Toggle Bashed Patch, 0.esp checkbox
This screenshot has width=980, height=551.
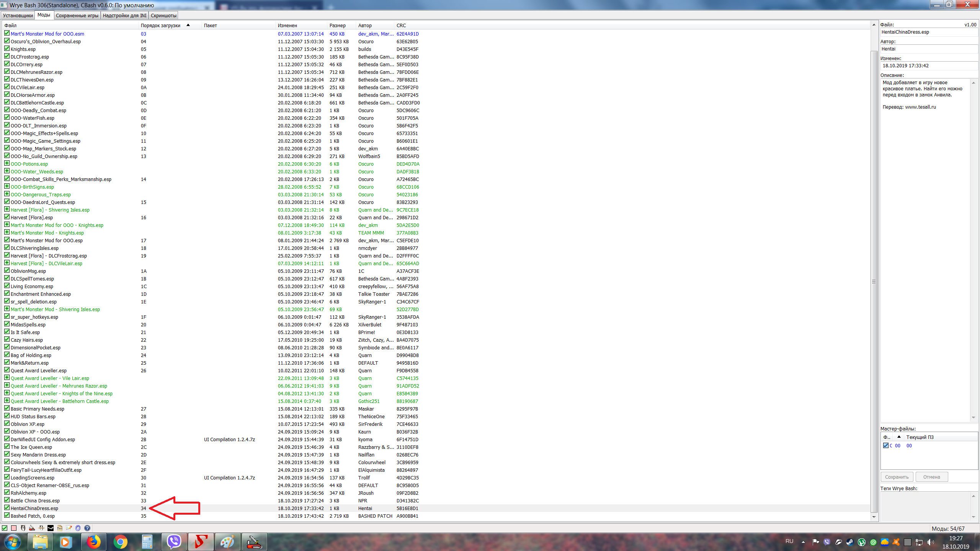pyautogui.click(x=7, y=515)
